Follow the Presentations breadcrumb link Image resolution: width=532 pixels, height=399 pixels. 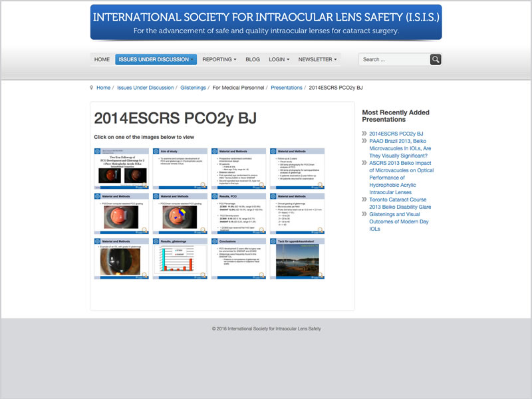pos(287,88)
